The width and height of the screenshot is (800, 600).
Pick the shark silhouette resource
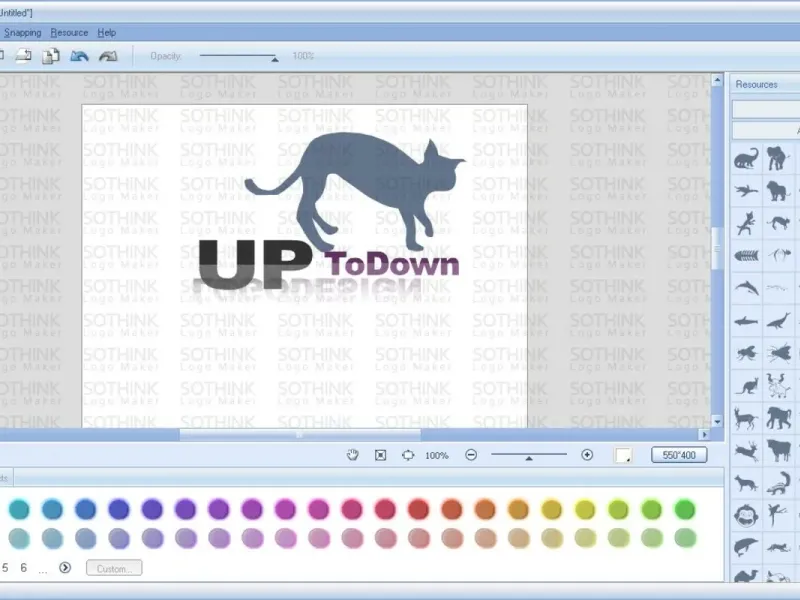(746, 321)
